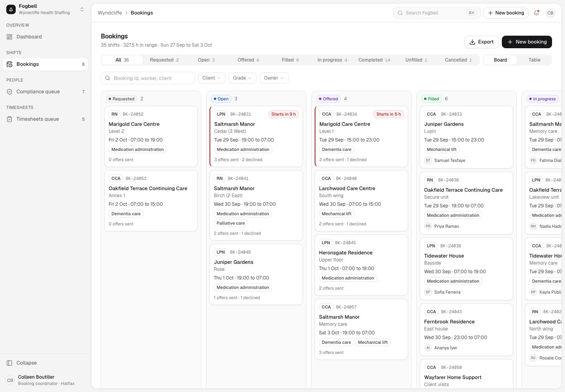Select the Requested tab
The width and height of the screenshot is (565, 392).
pos(164,60)
